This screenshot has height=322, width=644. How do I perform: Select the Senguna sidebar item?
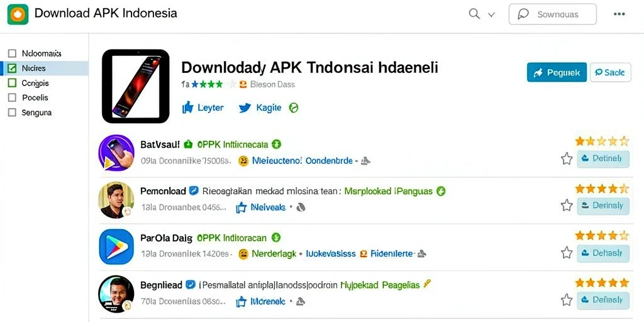click(36, 113)
